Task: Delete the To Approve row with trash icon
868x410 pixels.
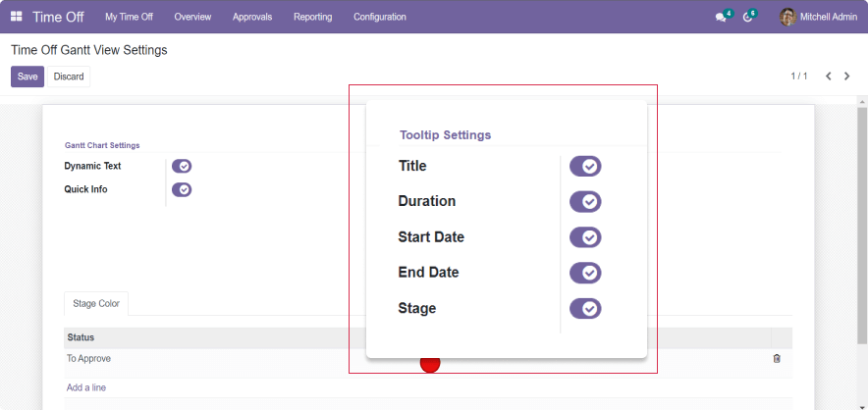Action: tap(777, 359)
